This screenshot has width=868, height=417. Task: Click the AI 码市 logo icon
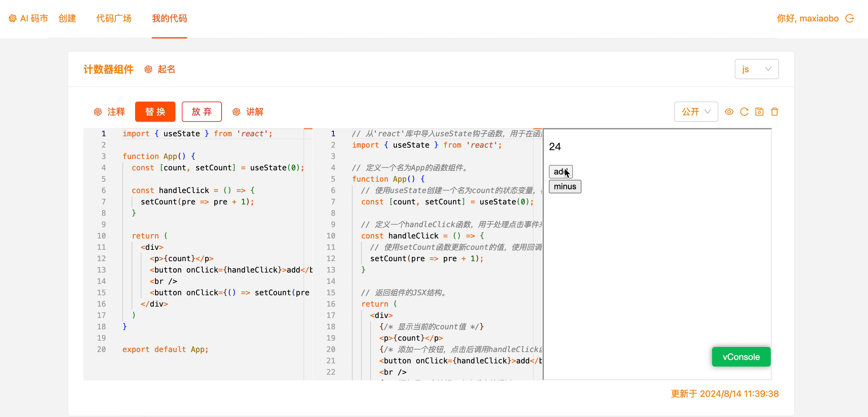point(12,18)
